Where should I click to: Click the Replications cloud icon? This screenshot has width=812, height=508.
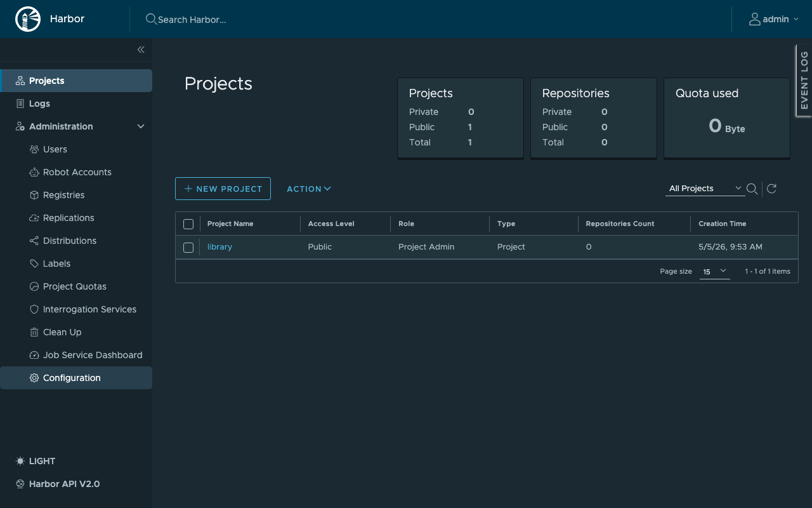point(34,218)
